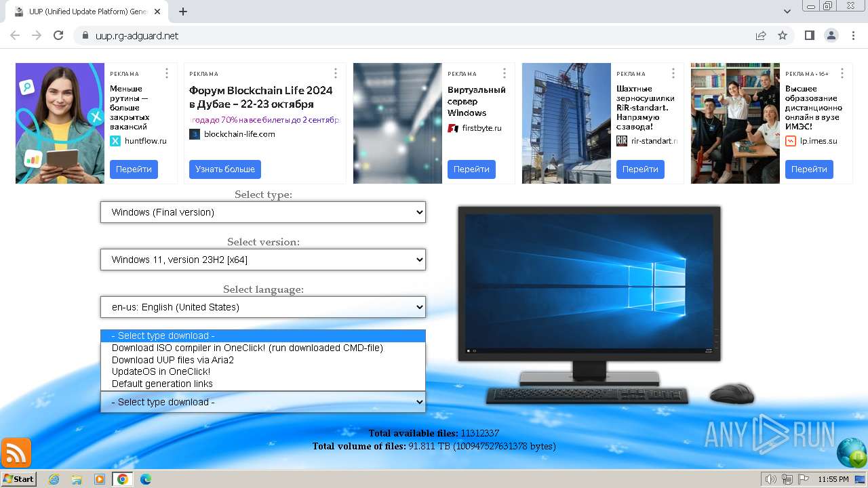This screenshot has width=868, height=488.
Task: Open ad options dots on firstbyte ad
Action: coord(505,73)
